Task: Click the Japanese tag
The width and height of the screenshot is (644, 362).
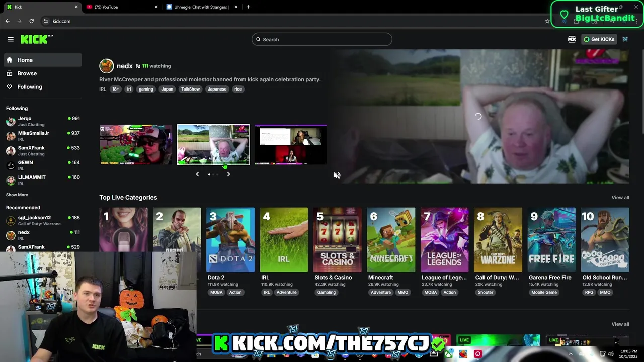Action: (217, 89)
